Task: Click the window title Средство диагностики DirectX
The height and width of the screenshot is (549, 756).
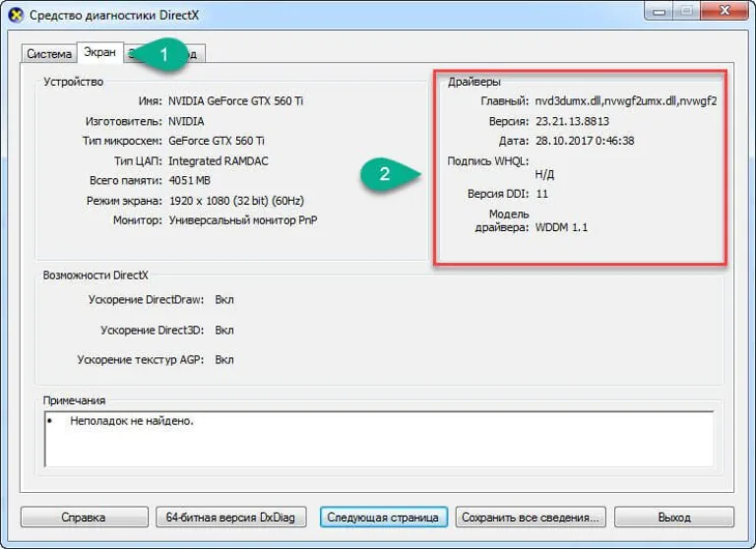Action: tap(114, 16)
